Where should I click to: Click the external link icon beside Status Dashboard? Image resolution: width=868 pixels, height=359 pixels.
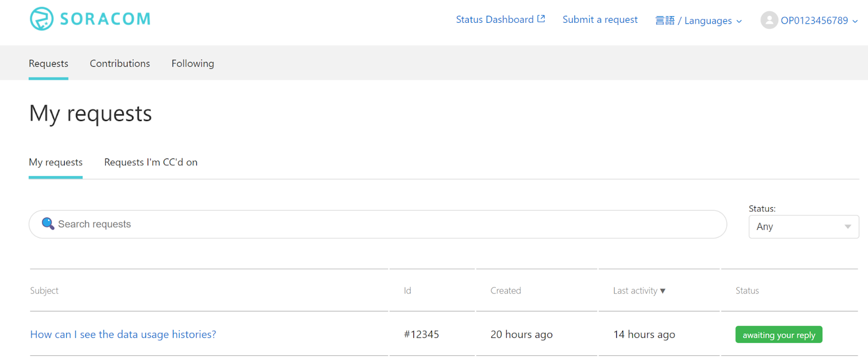click(541, 19)
